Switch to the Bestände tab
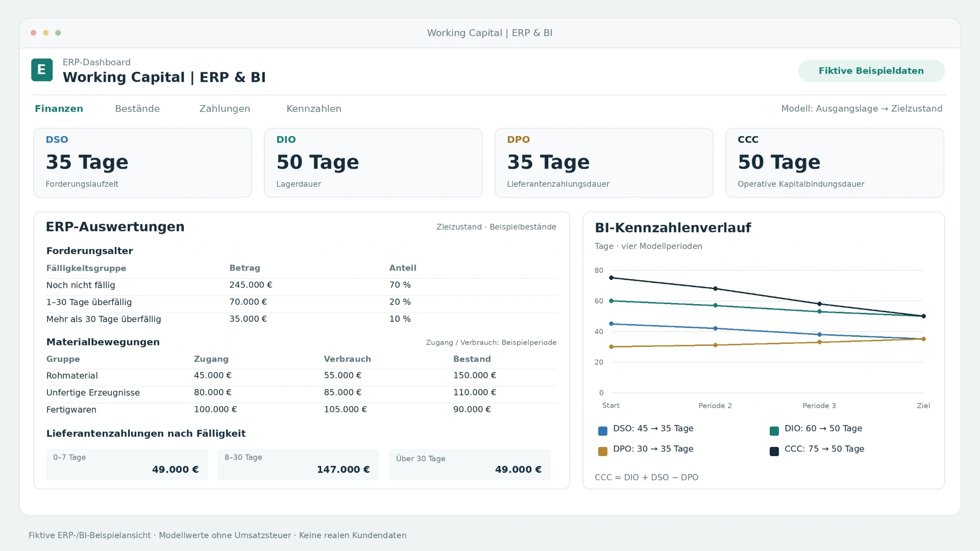Image resolution: width=980 pixels, height=551 pixels. 137,109
